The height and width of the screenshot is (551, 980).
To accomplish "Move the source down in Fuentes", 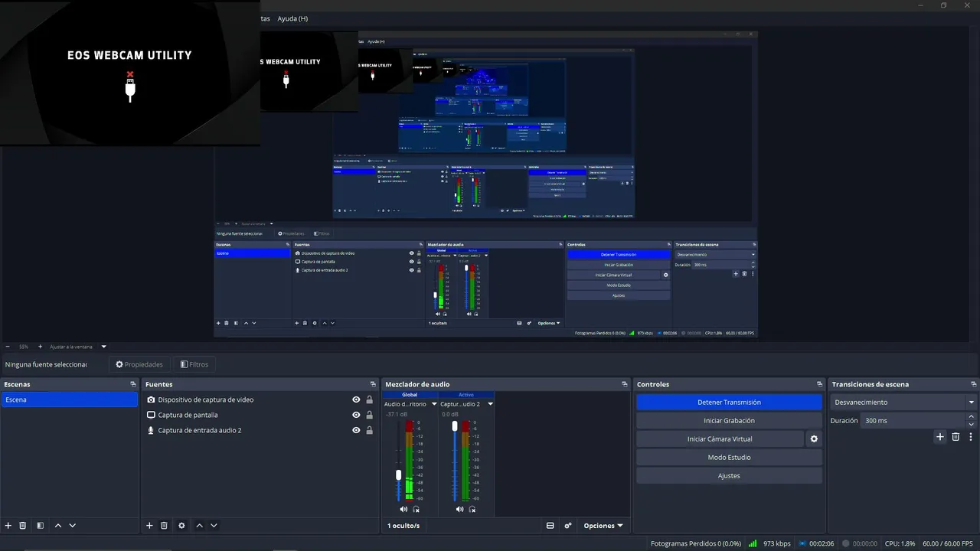I will tap(214, 526).
